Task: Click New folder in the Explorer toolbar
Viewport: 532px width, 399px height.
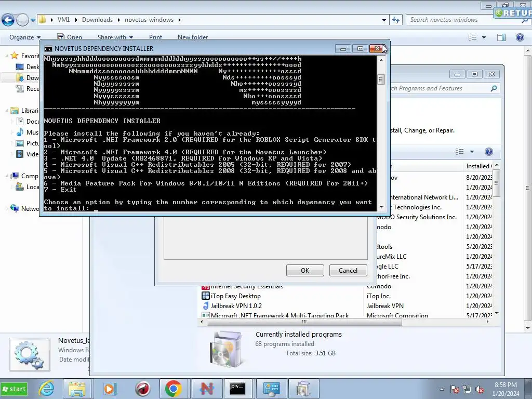Action: [x=193, y=37]
